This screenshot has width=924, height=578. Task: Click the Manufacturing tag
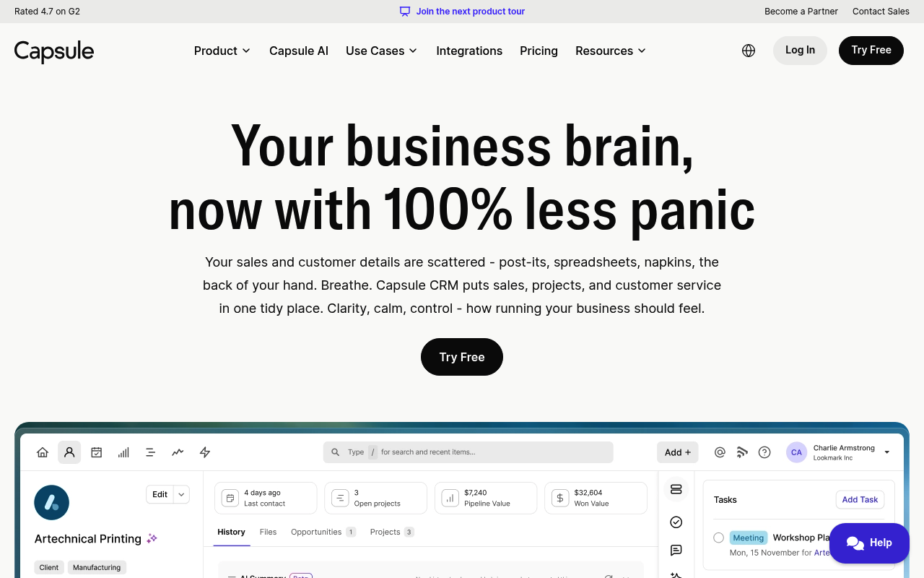[97, 567]
